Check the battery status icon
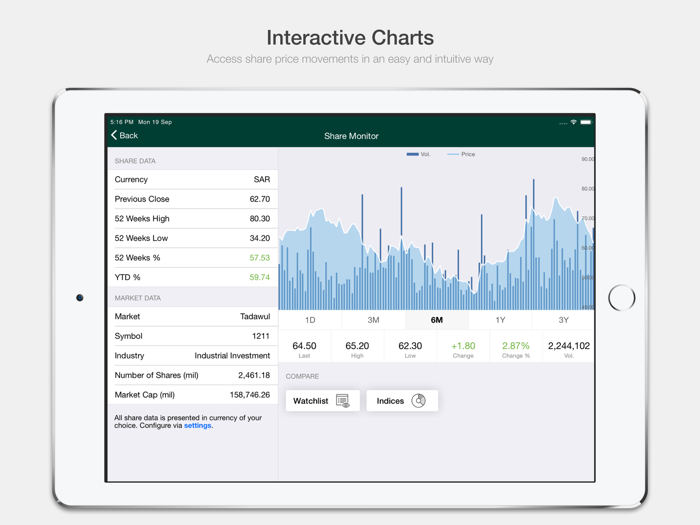Viewport: 700px width, 525px height. (586, 122)
